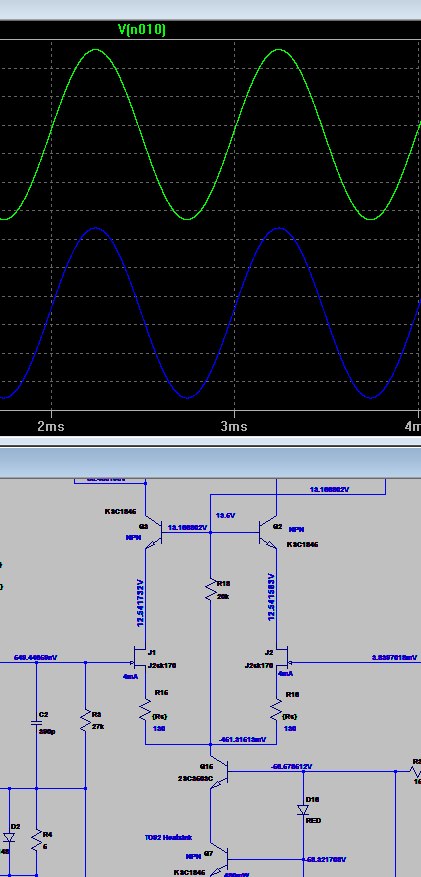Click the -58.678612V node voltage label
This screenshot has height=877, width=421.
pos(291,766)
